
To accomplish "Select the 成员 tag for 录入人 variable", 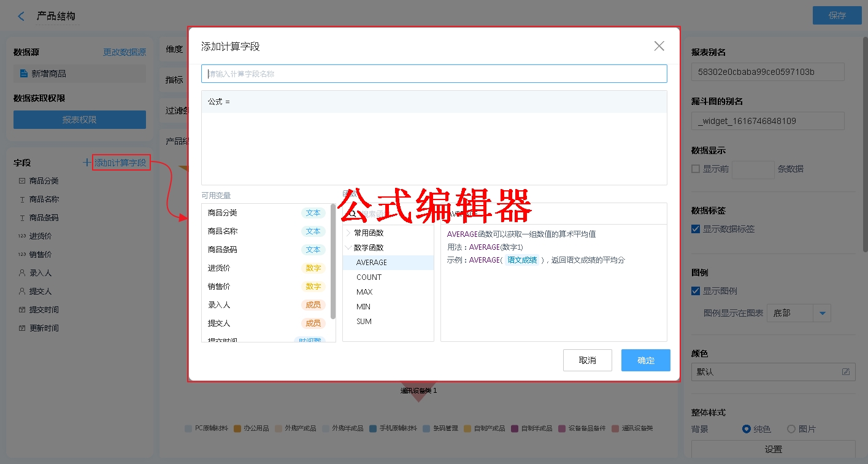I will (313, 305).
